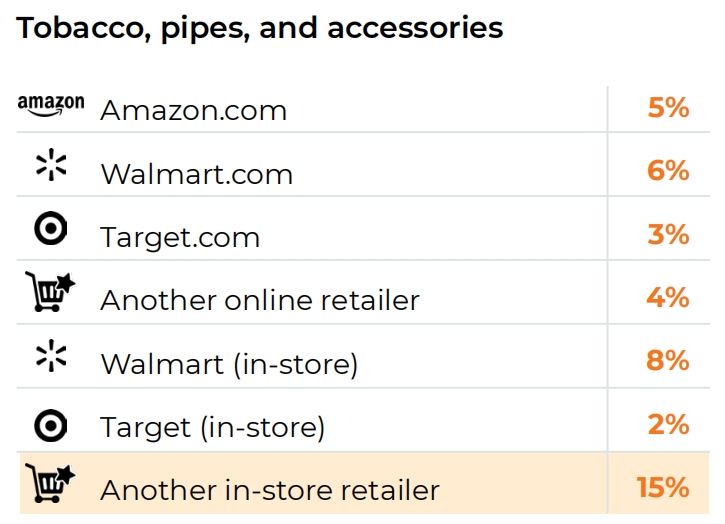Click the Target.com bullseye icon
The height and width of the screenshot is (524, 725).
tap(51, 228)
